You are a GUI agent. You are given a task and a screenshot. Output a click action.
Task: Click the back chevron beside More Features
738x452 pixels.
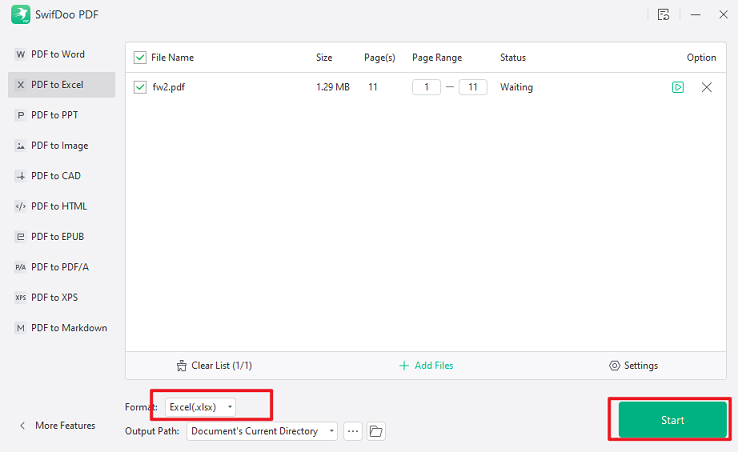pos(22,426)
